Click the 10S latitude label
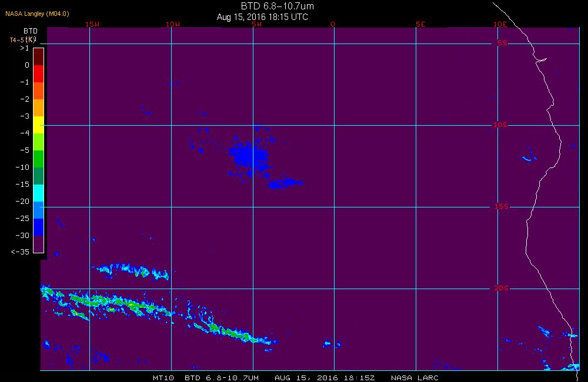 500,125
